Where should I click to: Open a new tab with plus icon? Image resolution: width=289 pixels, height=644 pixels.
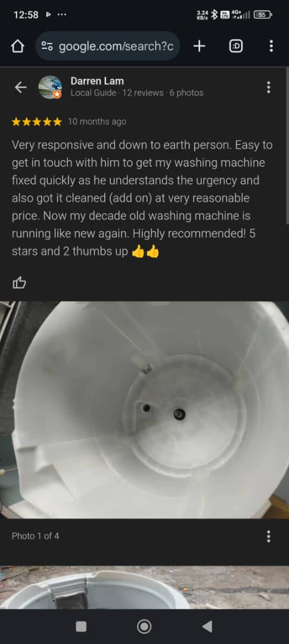tap(199, 47)
